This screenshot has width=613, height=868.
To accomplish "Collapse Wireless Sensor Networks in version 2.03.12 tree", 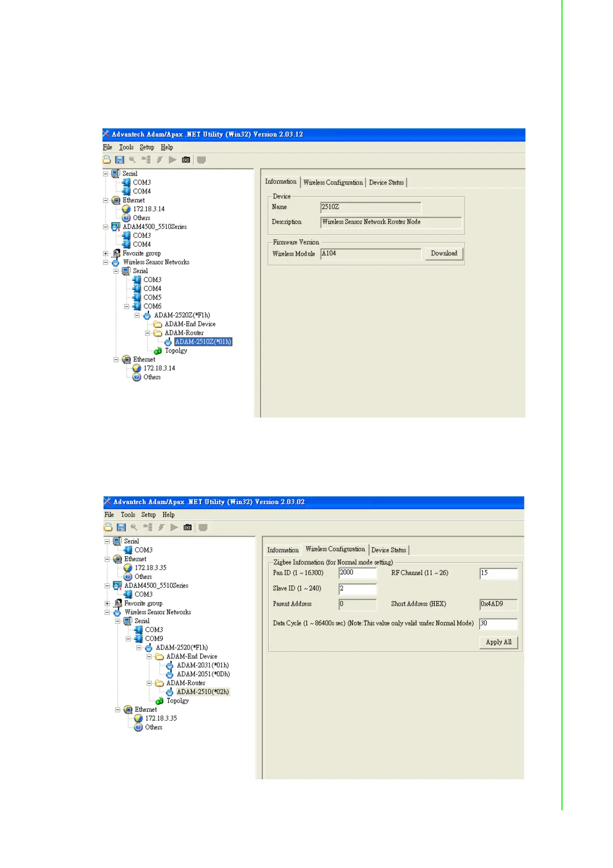I will pos(106,262).
